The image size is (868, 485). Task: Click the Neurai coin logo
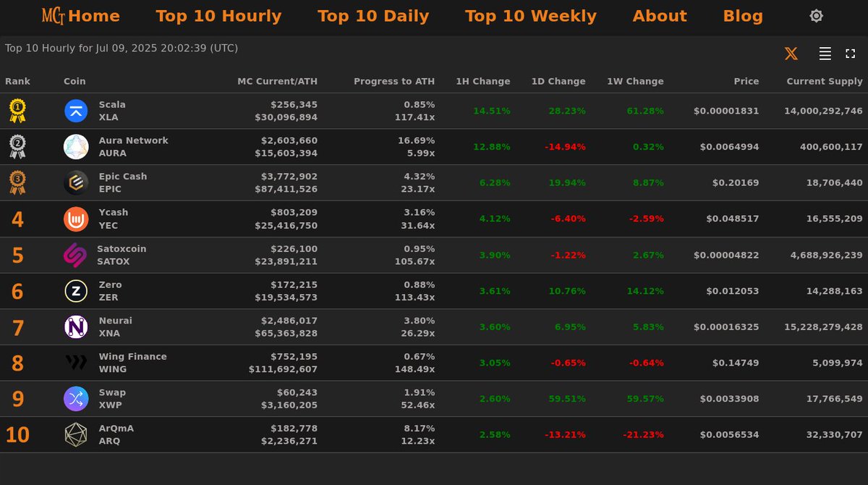pyautogui.click(x=76, y=327)
